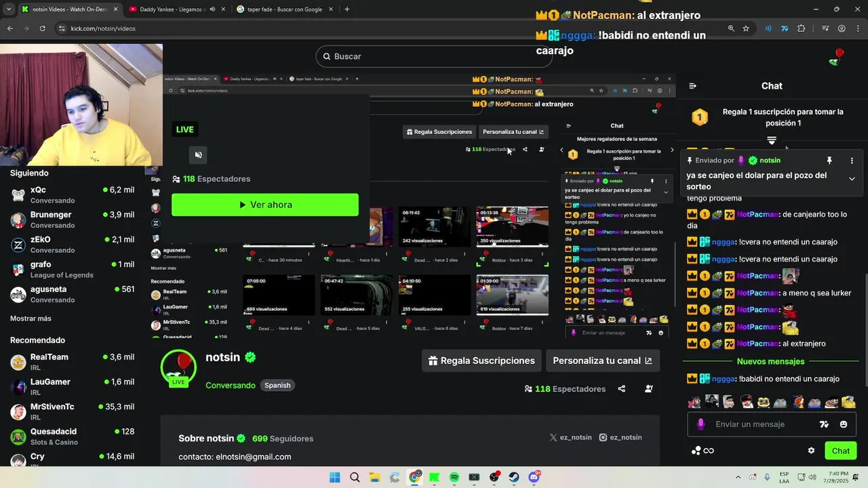Viewport: 868px width, 488px height.
Task: Unmute the stream preview player
Action: tap(198, 155)
